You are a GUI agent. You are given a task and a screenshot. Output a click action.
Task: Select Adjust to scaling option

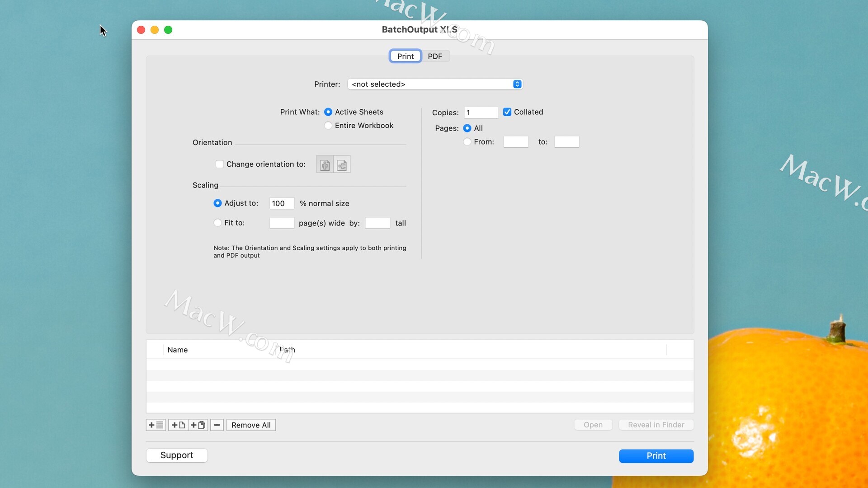pyautogui.click(x=217, y=203)
